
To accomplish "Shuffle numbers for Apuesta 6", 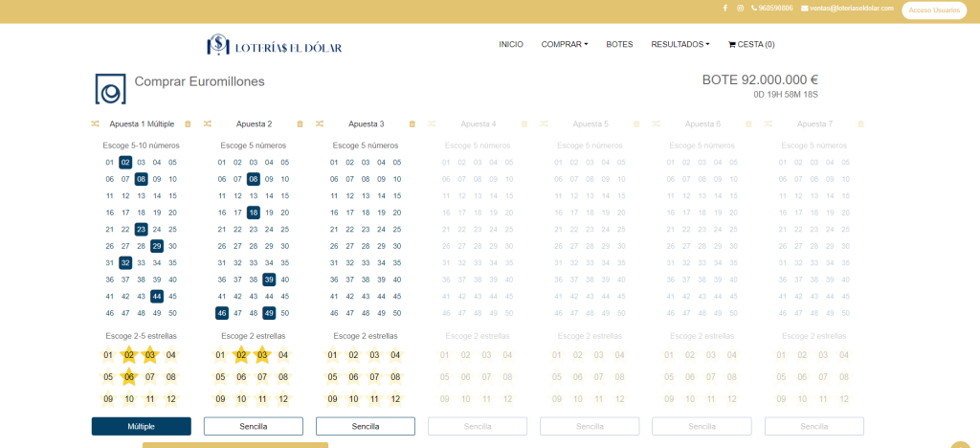I will point(657,123).
